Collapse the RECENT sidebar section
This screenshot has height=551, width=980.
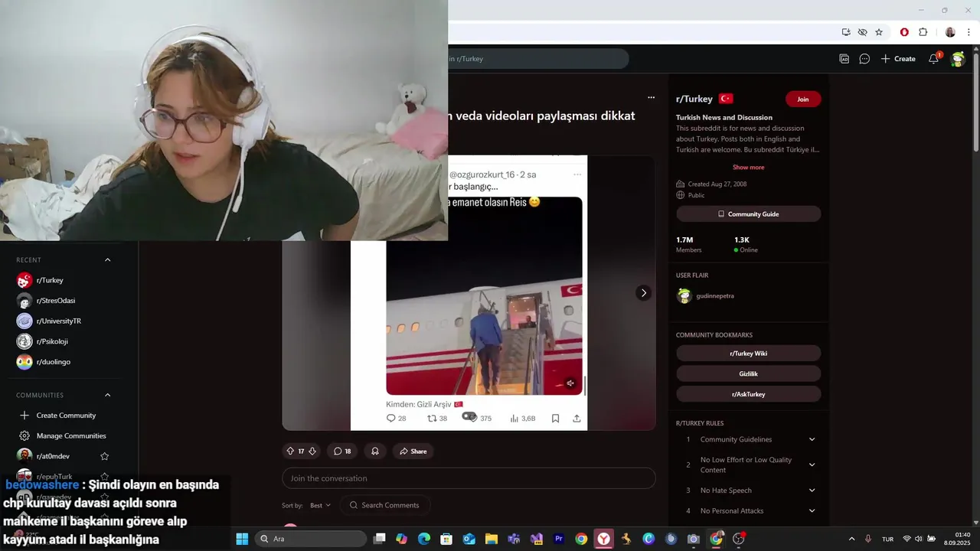pyautogui.click(x=107, y=259)
